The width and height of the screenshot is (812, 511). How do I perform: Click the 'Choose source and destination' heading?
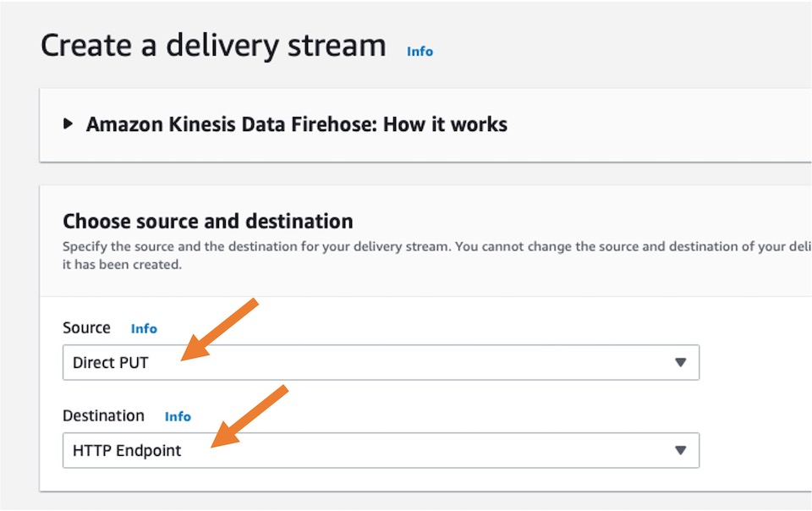click(208, 221)
